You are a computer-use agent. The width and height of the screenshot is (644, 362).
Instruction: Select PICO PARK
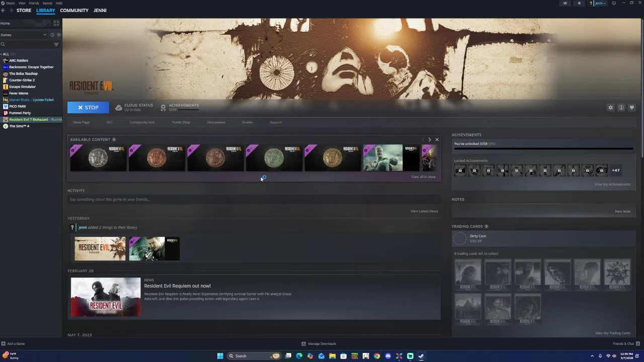tap(17, 106)
